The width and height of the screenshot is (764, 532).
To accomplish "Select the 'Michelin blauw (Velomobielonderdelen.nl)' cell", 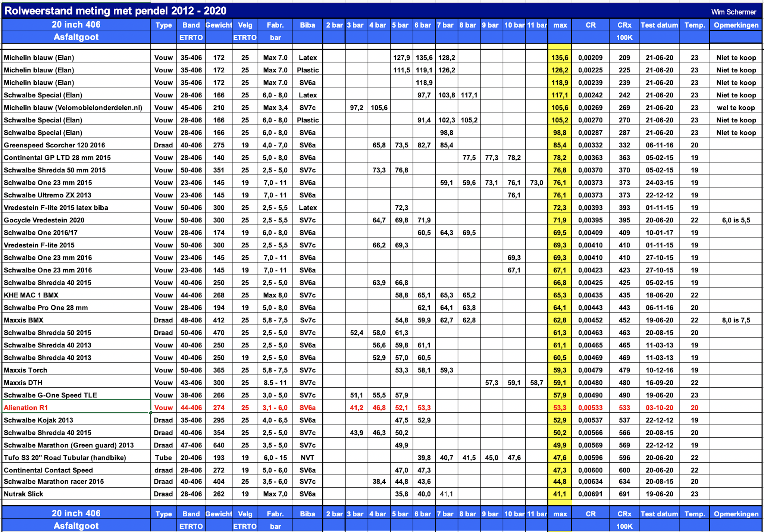I will pos(73,107).
